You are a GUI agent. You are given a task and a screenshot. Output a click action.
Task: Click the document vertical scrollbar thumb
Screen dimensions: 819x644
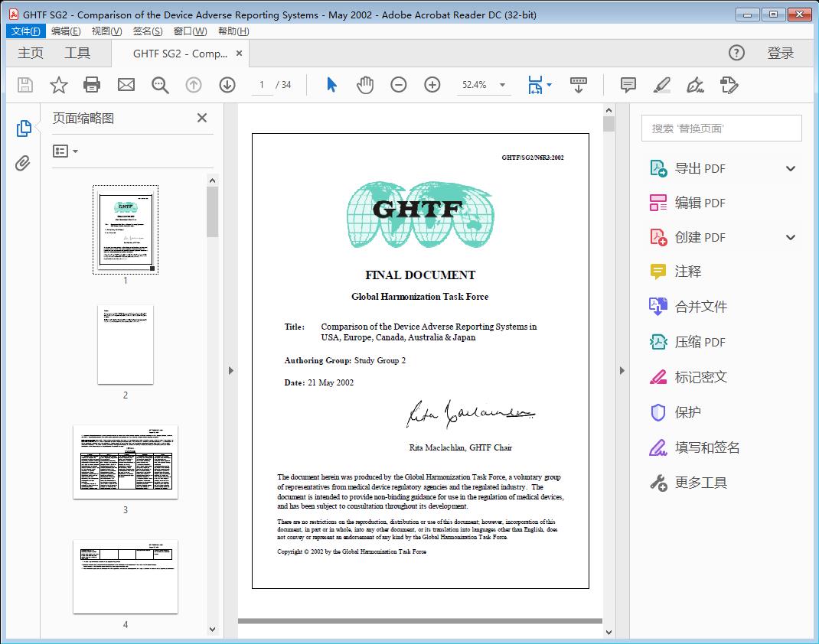click(609, 124)
